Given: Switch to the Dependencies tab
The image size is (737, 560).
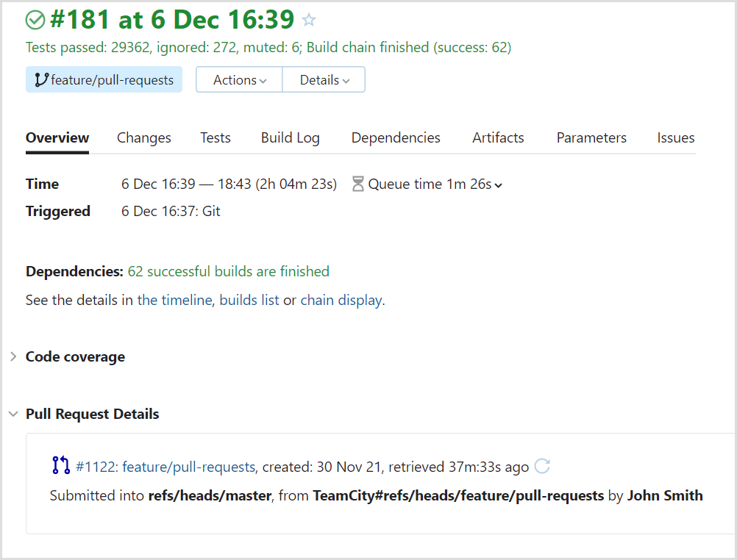Looking at the screenshot, I should pyautogui.click(x=395, y=137).
